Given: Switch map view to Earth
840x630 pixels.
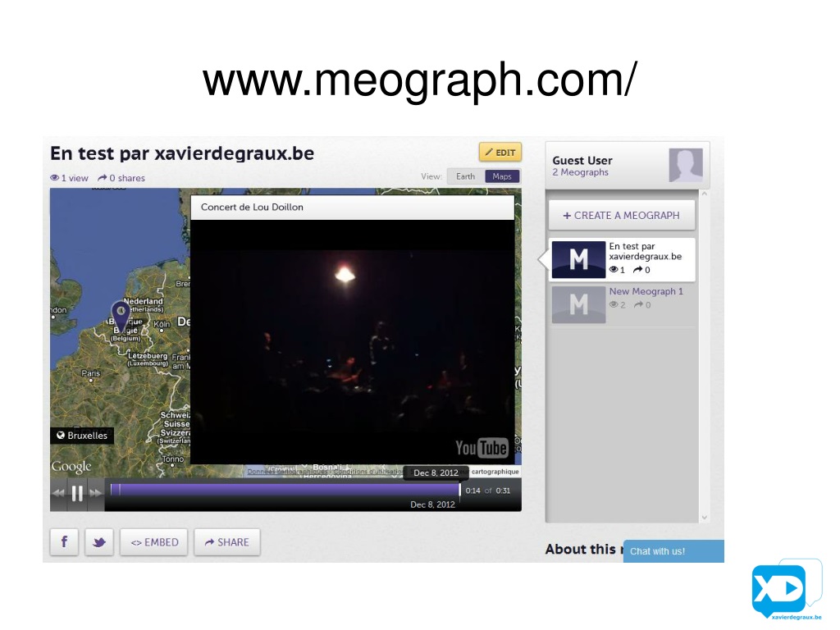Looking at the screenshot, I should tap(466, 176).
